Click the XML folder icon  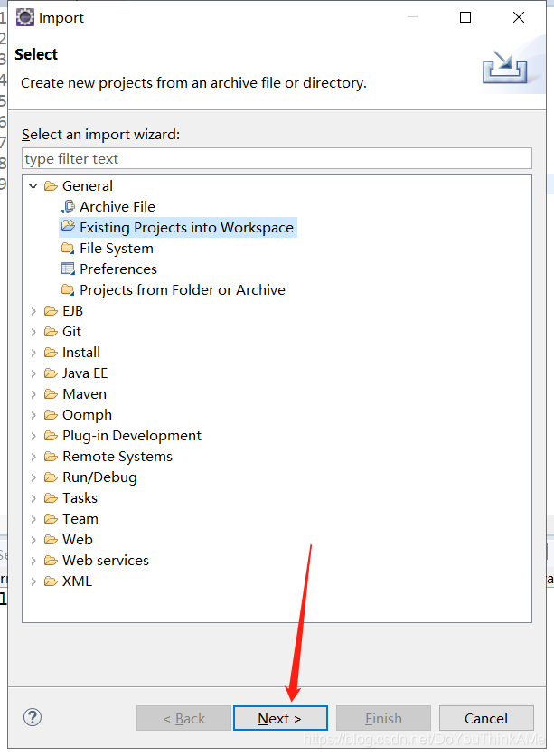(51, 581)
